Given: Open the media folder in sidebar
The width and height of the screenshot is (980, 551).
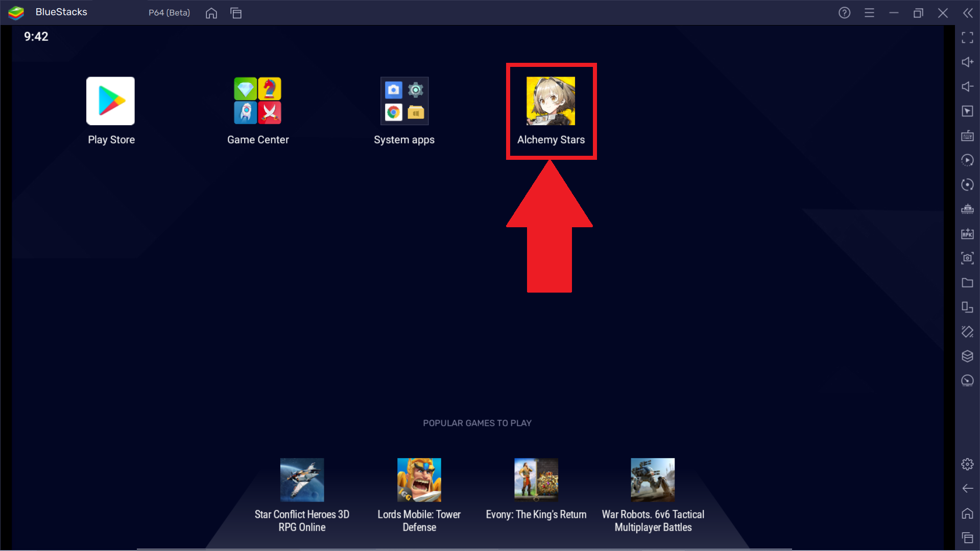Looking at the screenshot, I should [x=967, y=283].
